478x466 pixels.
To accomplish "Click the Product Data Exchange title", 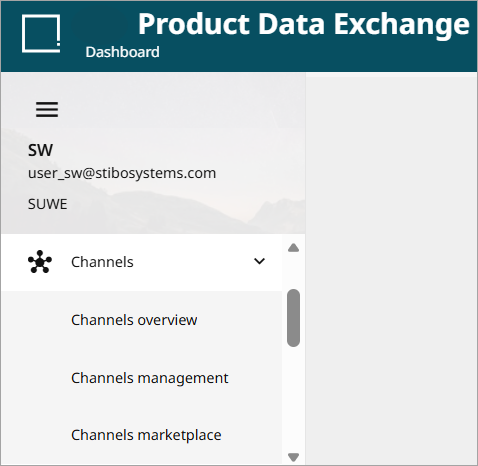I will [304, 24].
